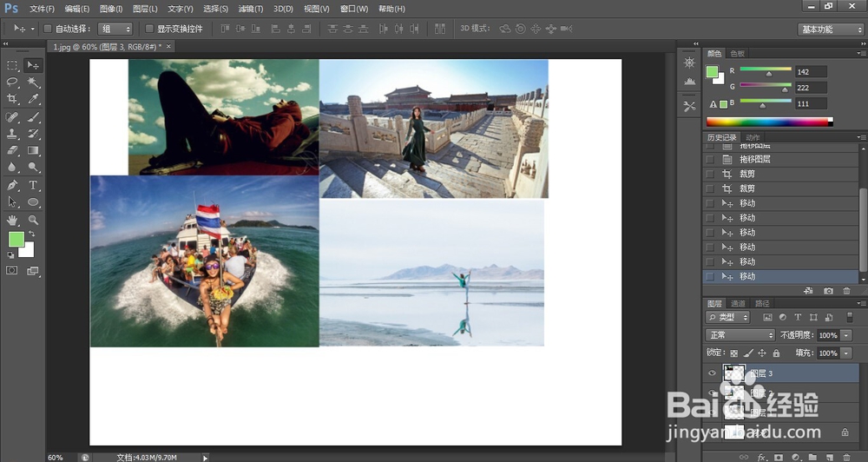Open the 图像(I) menu
The height and width of the screenshot is (462, 868).
point(111,9)
